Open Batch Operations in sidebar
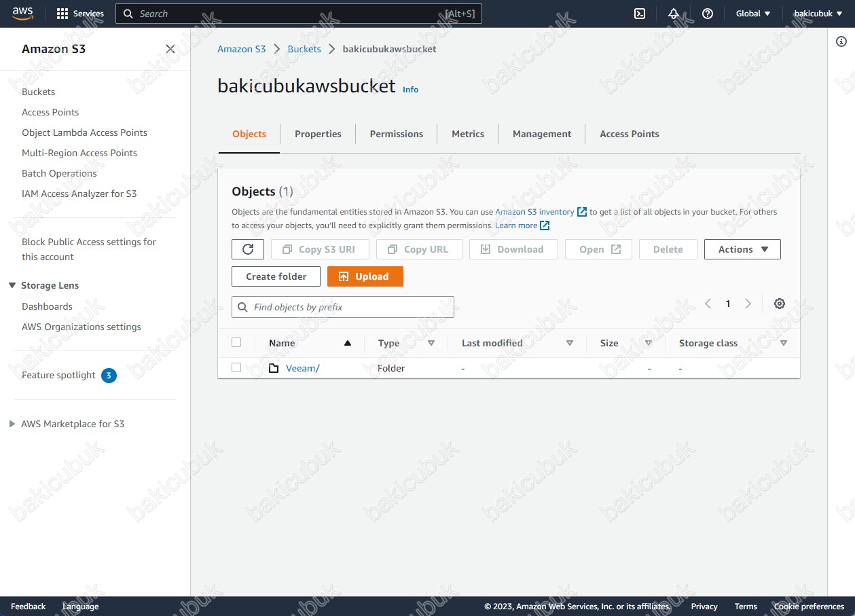 pyautogui.click(x=59, y=173)
